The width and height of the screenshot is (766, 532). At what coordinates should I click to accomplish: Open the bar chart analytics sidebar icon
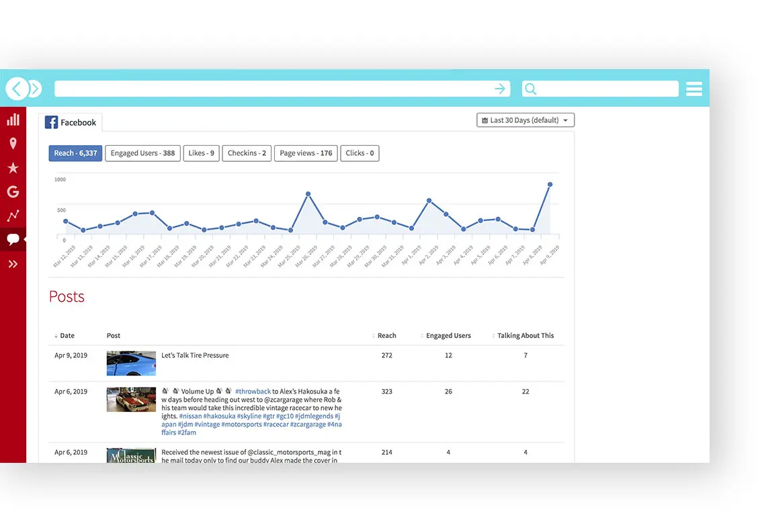(13, 120)
